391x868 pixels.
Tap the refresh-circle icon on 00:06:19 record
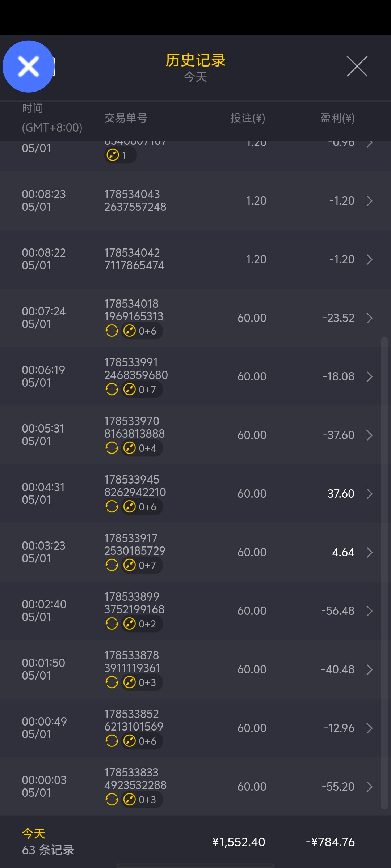tap(112, 390)
